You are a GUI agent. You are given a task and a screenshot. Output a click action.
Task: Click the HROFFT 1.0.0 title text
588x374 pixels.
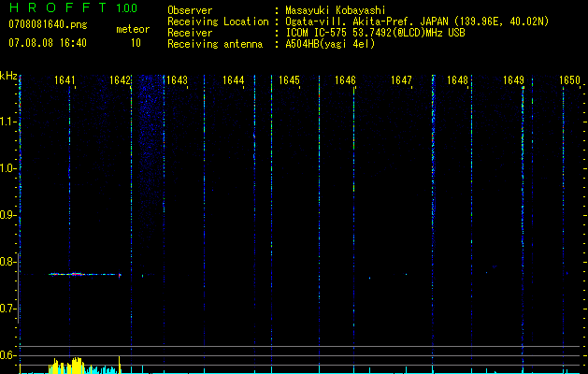pyautogui.click(x=73, y=7)
